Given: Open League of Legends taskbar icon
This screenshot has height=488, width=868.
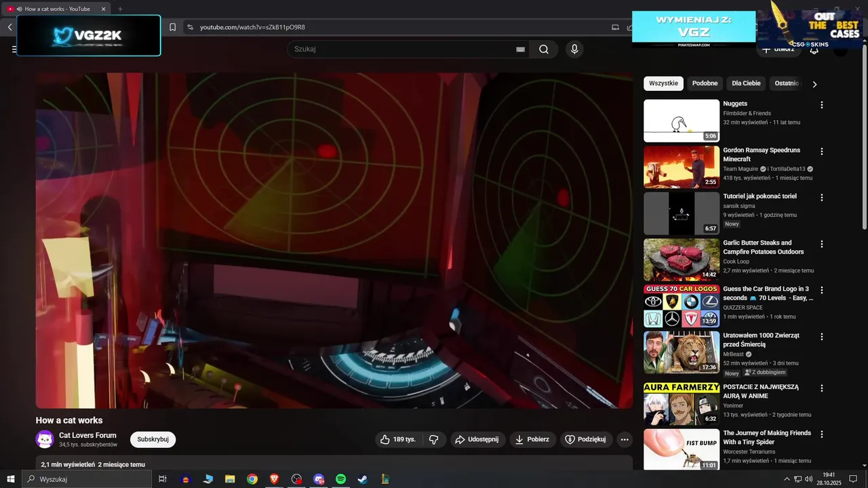Looking at the screenshot, I should (385, 479).
